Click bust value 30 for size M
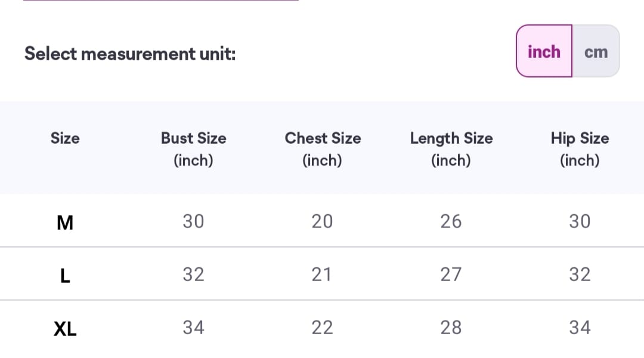Screen dimensions: 644x358 pyautogui.click(x=193, y=221)
